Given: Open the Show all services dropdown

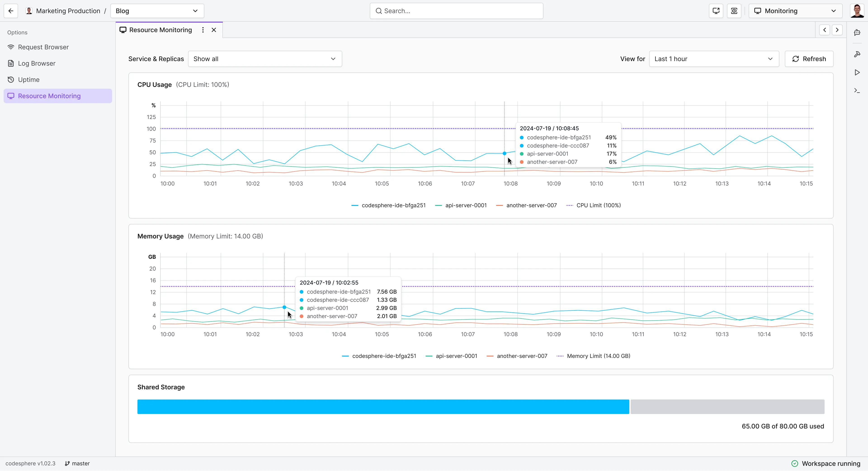Looking at the screenshot, I should 265,59.
